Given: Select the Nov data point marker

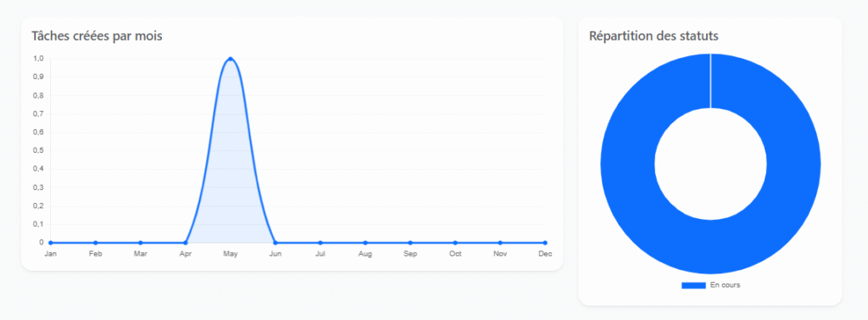Looking at the screenshot, I should (x=500, y=243).
